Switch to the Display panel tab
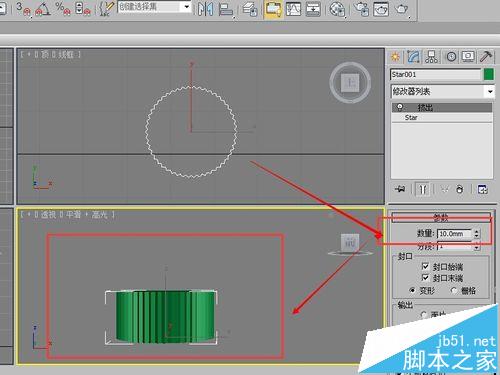This screenshot has height=375, width=500. 468,57
